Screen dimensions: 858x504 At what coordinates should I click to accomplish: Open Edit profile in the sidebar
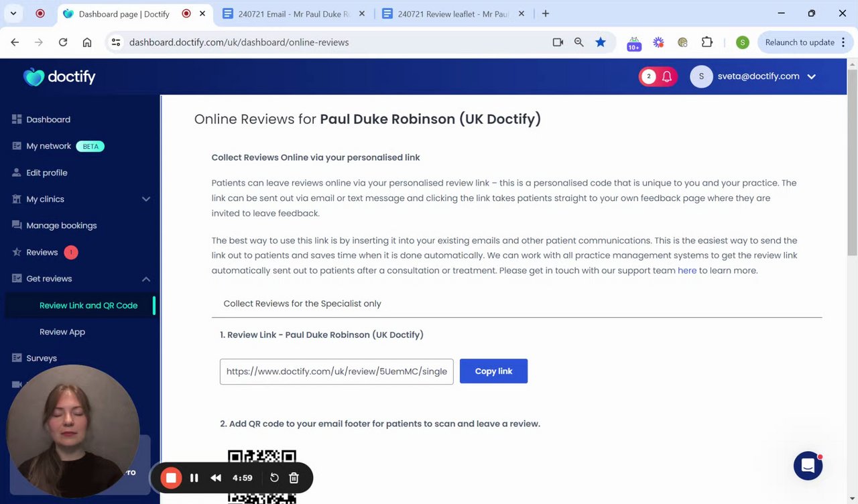47,172
